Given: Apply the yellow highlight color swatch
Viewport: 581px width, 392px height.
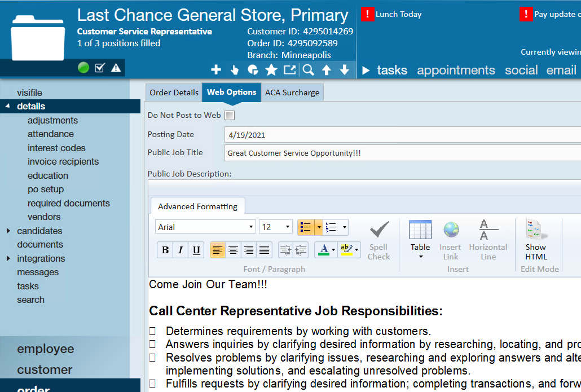Looking at the screenshot, I should 346,250.
